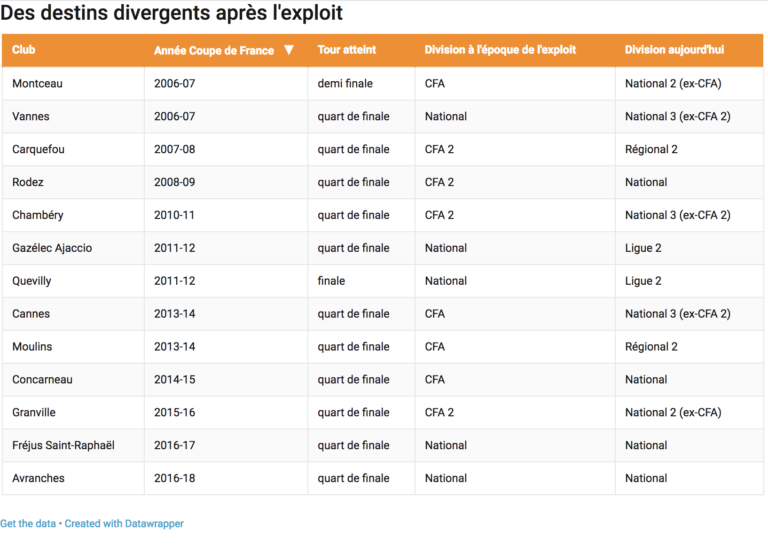This screenshot has width=768, height=546.
Task: Open the Get the data link
Action: 28,523
